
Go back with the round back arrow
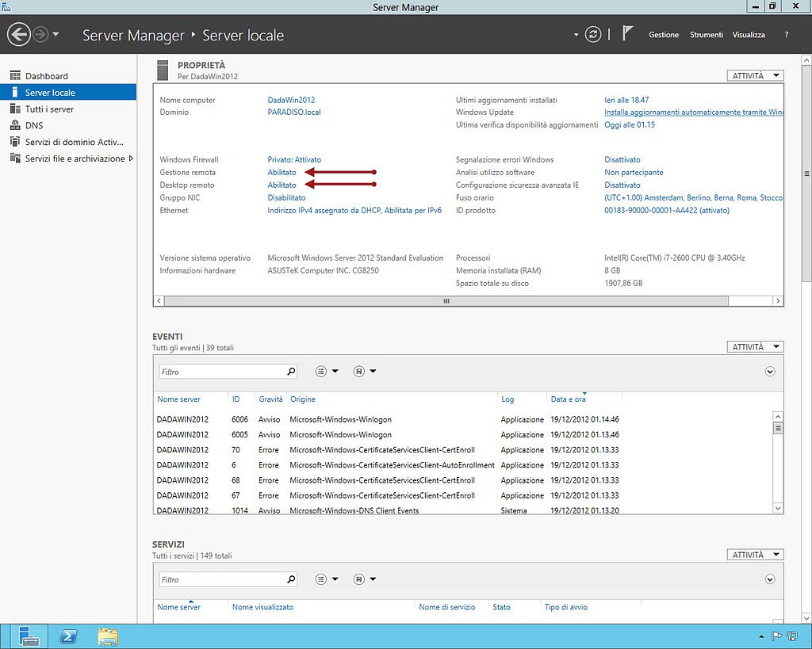pyautogui.click(x=19, y=35)
